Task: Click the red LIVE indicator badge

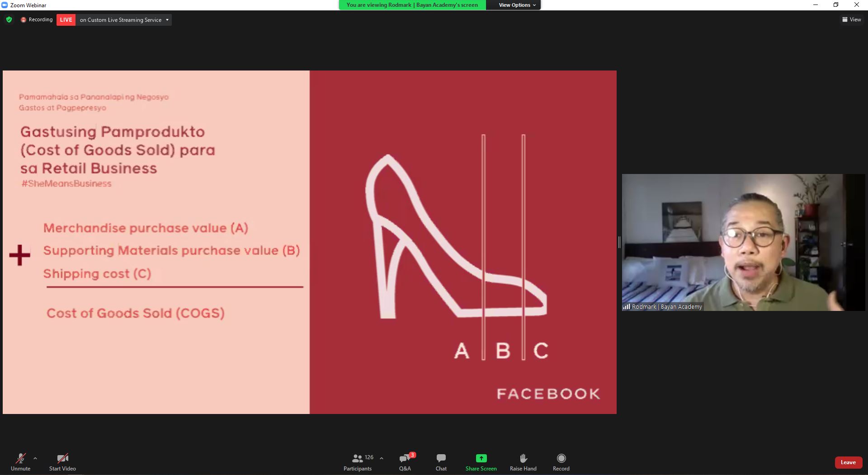Action: [66, 20]
